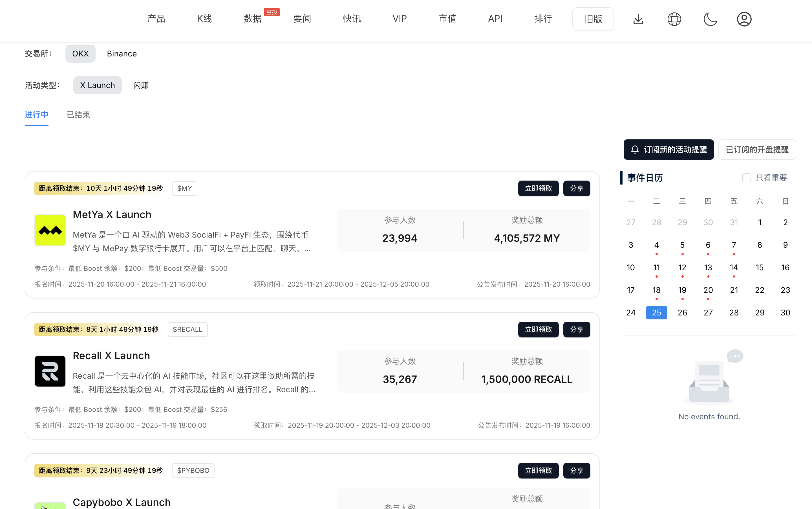Screen dimensions: 812x509
Task: Click bell icon to subscribe to activity reminders
Action: tap(635, 150)
